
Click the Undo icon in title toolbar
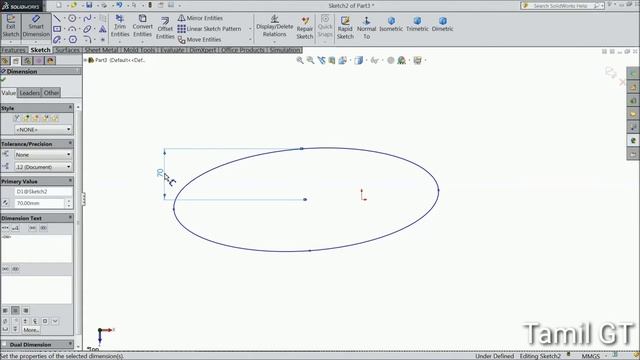119,5
